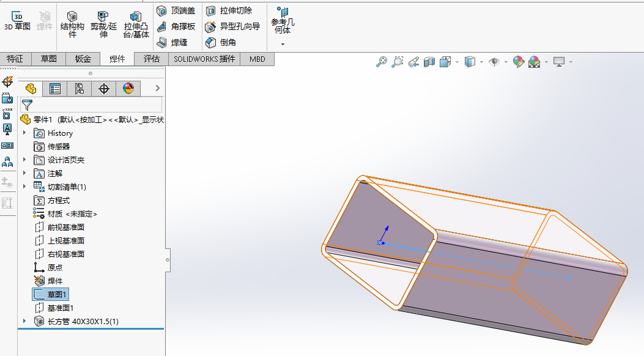Viewport: 644px width, 356px height.
Task: Select the 右视基准面 right plane
Action: point(59,254)
